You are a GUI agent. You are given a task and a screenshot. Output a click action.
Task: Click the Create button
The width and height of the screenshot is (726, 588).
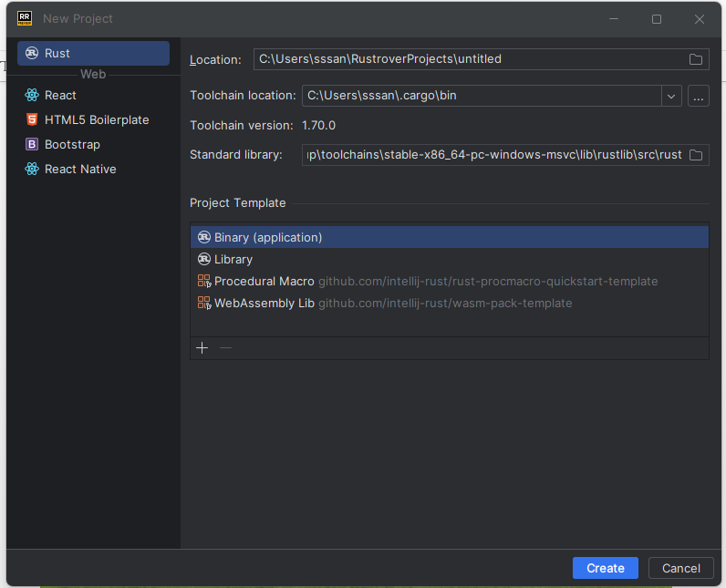click(605, 568)
